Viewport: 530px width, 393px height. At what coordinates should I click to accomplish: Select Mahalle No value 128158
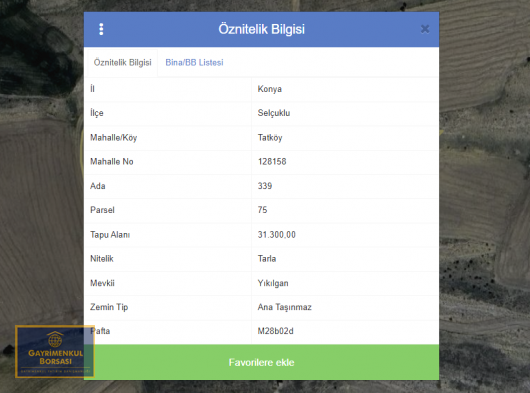click(x=272, y=162)
